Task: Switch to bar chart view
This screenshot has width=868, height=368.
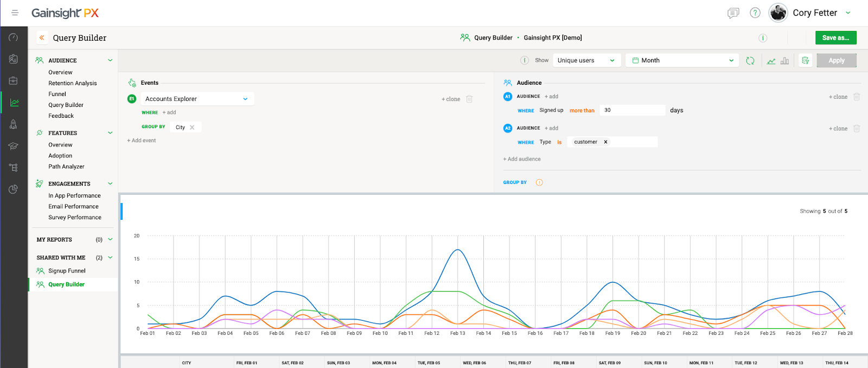Action: [x=784, y=61]
